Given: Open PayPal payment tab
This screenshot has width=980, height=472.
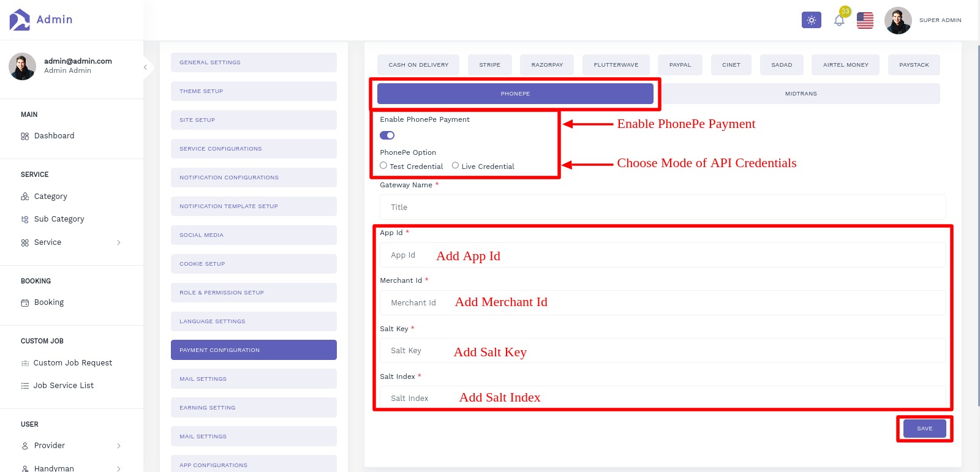Looking at the screenshot, I should (x=680, y=65).
